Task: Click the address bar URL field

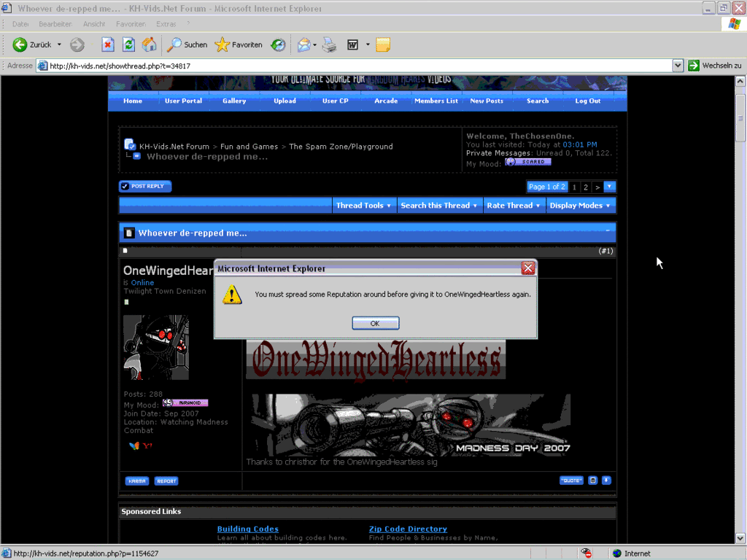Action: point(355,66)
